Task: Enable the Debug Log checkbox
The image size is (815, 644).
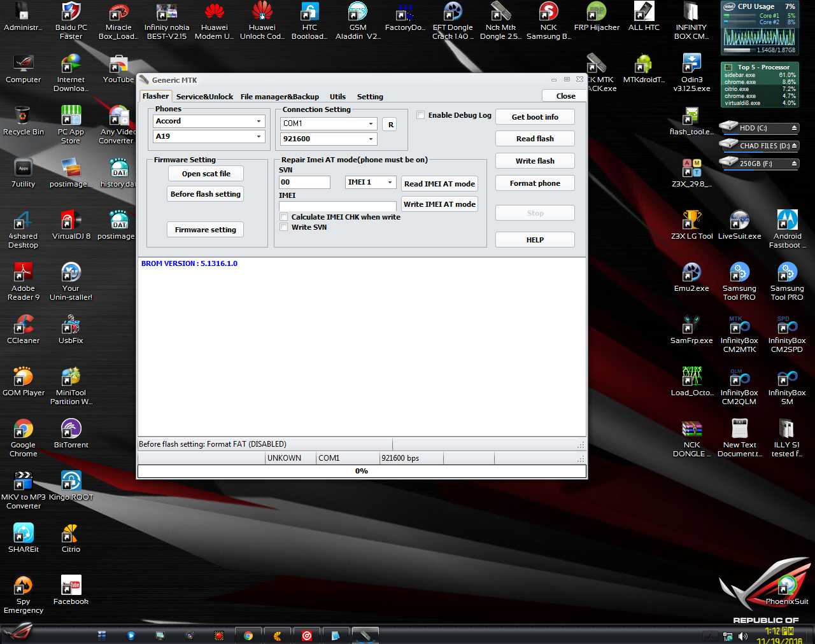Action: pos(421,115)
